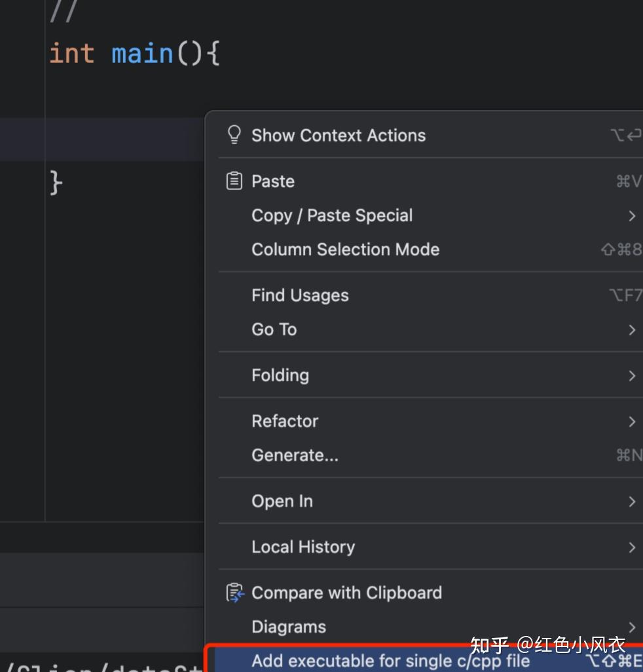Image resolution: width=643 pixels, height=672 pixels.
Task: Select Add executable for single c/cpp file
Action: 390,662
